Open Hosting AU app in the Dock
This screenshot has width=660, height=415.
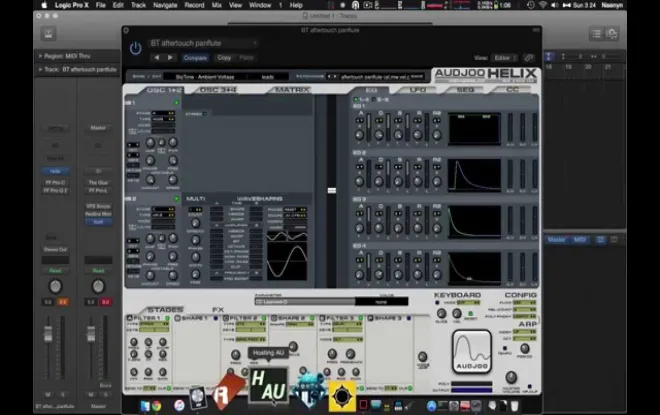(x=268, y=385)
